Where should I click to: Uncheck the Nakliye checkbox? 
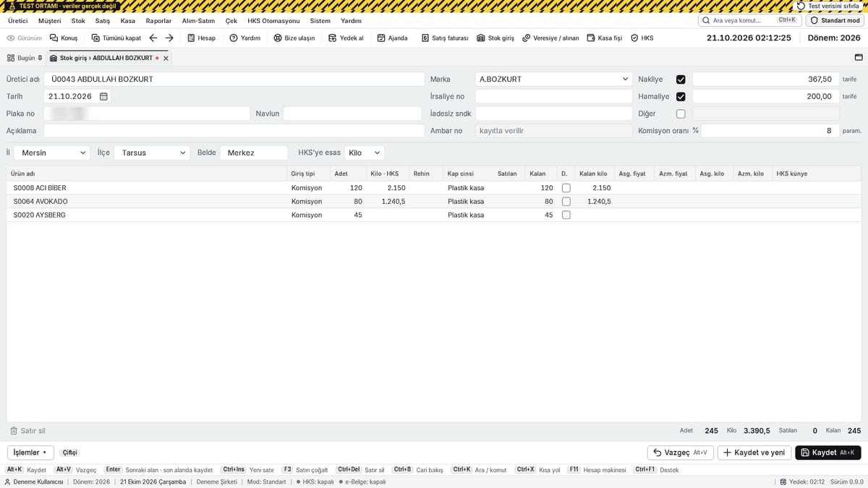[x=681, y=80]
